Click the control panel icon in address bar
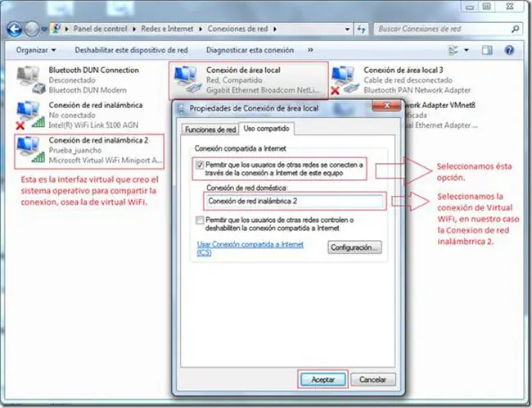The image size is (532, 408). (x=56, y=29)
